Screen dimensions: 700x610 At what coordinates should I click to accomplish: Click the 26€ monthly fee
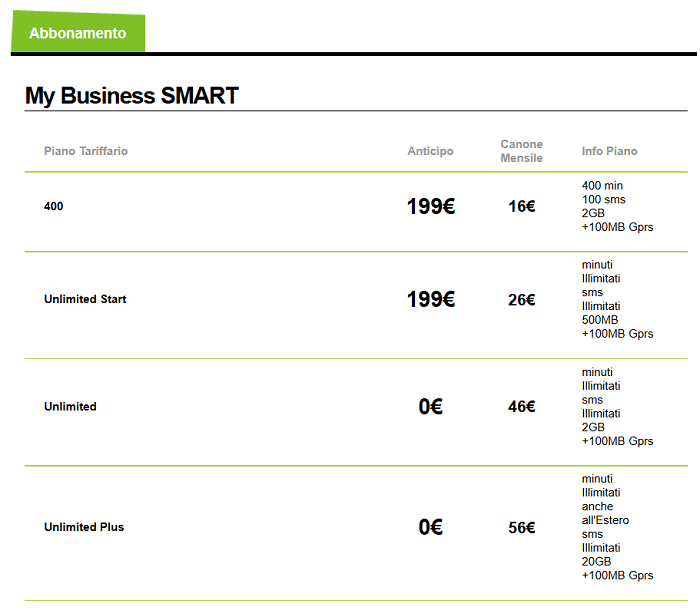click(521, 300)
